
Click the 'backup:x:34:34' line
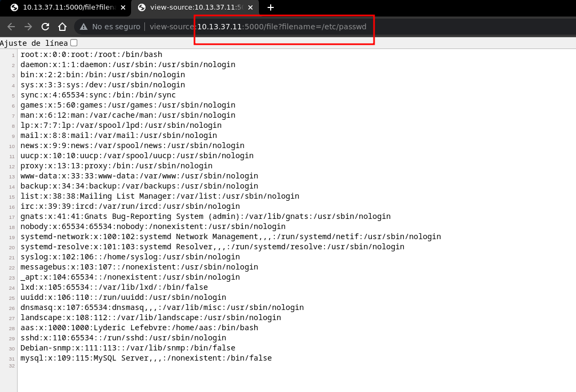(139, 186)
